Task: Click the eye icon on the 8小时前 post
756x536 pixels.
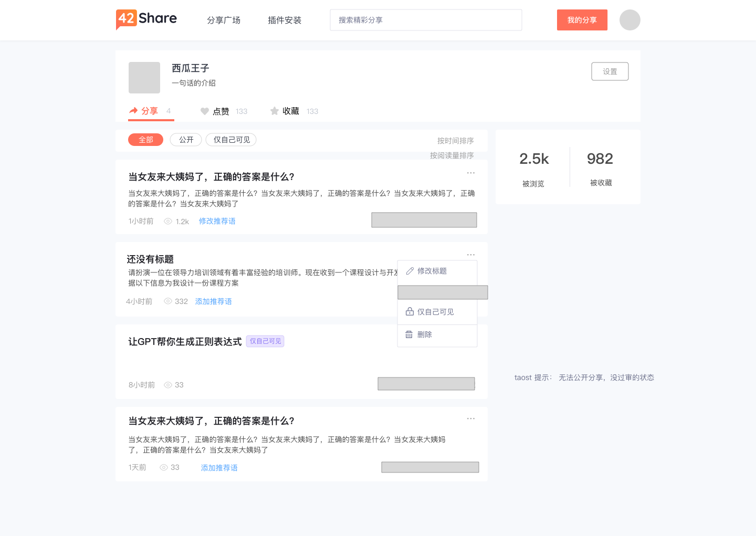Action: click(x=168, y=385)
